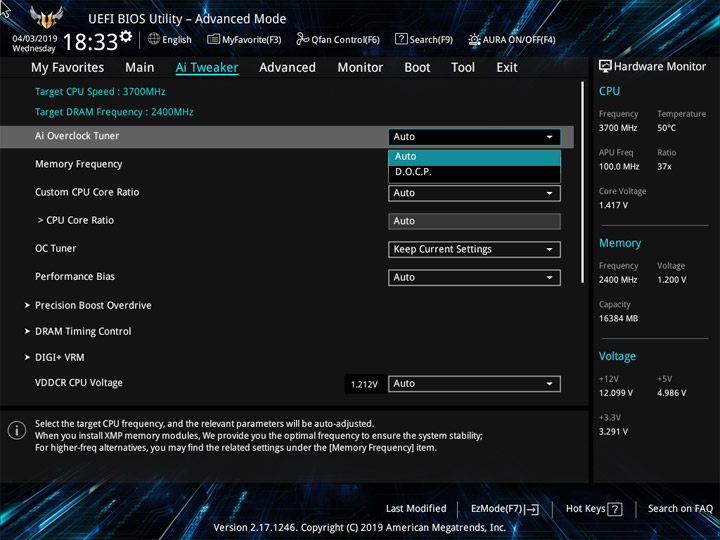Click the Hot Keys button

[x=594, y=509]
